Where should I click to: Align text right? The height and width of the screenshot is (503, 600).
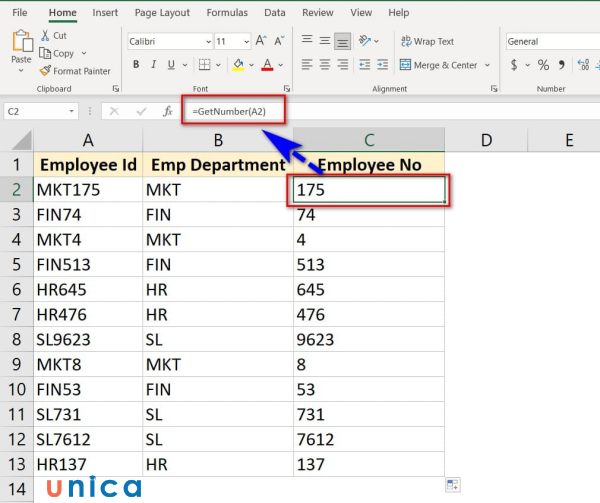(x=342, y=65)
